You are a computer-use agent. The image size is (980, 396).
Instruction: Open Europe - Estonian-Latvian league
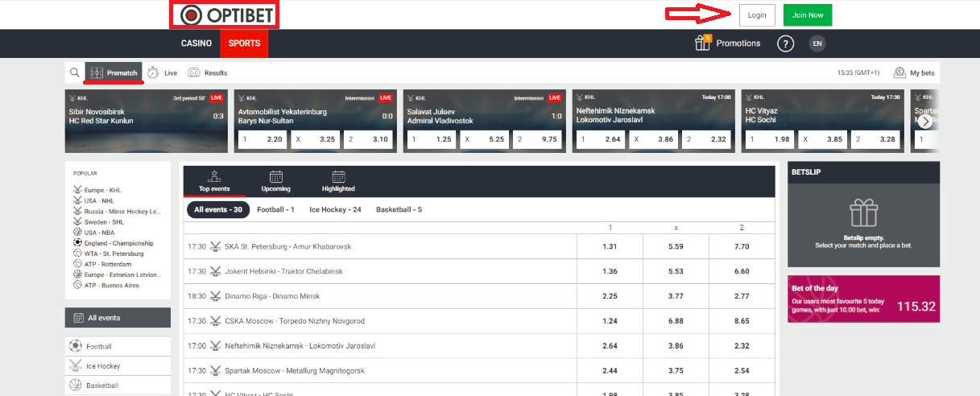pyautogui.click(x=116, y=274)
